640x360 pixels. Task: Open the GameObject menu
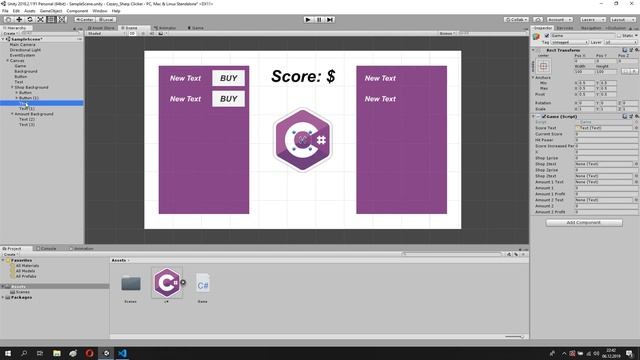click(x=51, y=11)
